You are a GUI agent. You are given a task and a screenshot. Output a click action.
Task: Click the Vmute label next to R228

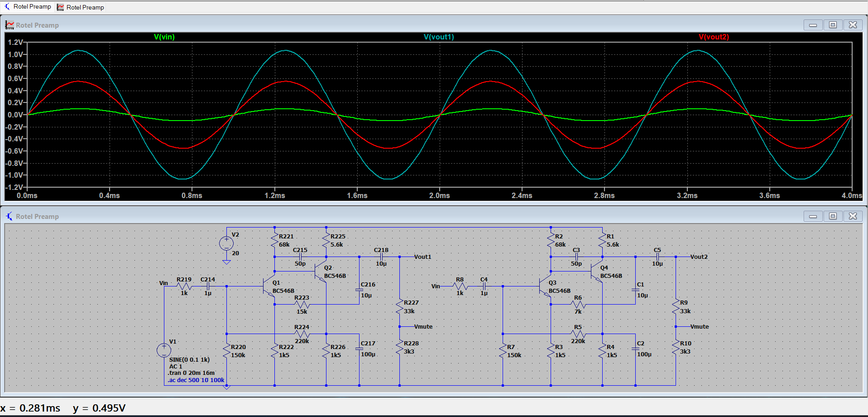tap(423, 326)
